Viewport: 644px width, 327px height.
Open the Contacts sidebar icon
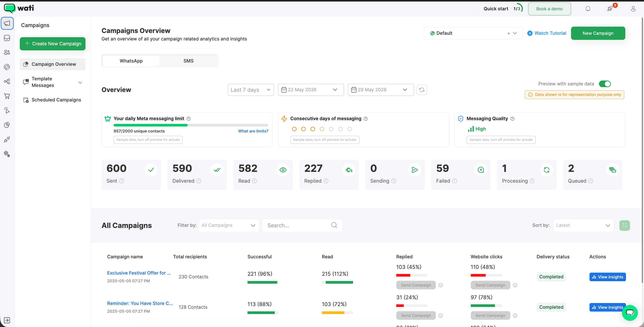tap(7, 52)
